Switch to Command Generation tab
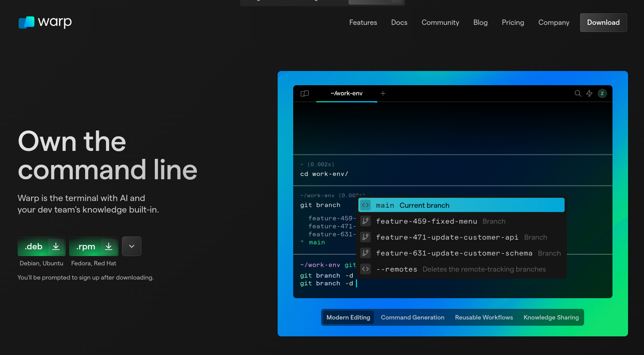The width and height of the screenshot is (644, 355). [x=412, y=317]
